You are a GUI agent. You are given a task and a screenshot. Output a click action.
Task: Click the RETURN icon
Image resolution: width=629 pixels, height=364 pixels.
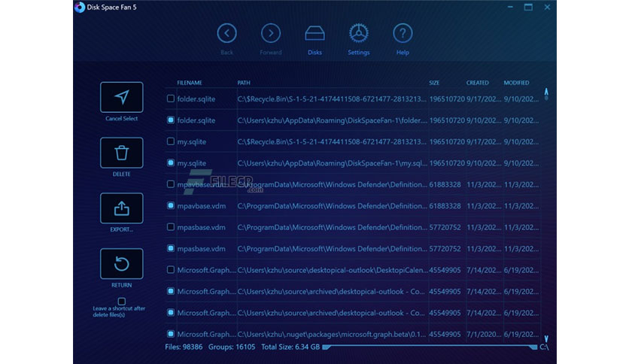coord(122,263)
